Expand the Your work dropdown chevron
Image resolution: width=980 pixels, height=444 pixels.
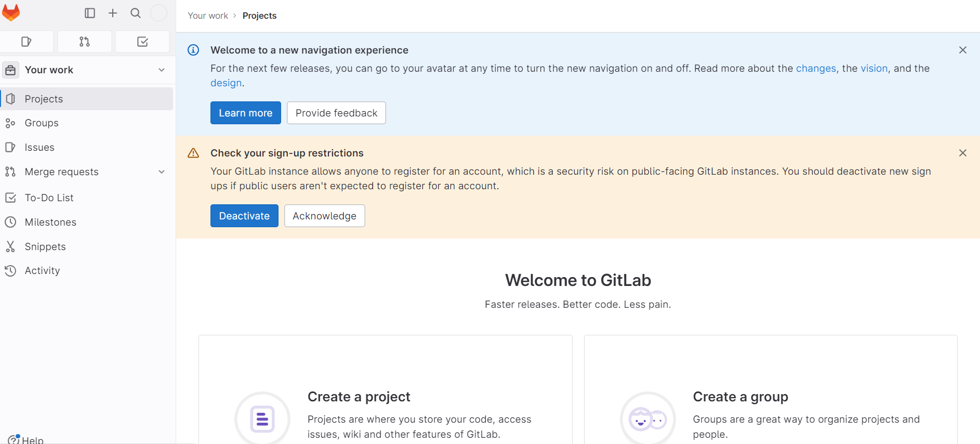162,70
